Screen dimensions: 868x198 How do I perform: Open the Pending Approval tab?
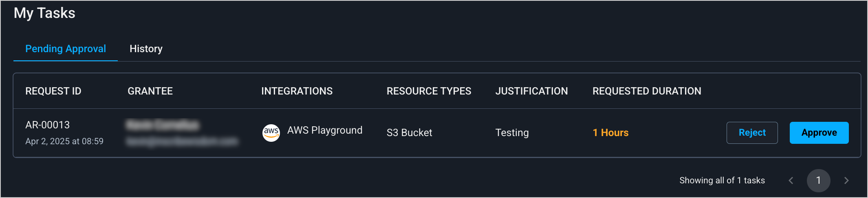coord(66,49)
